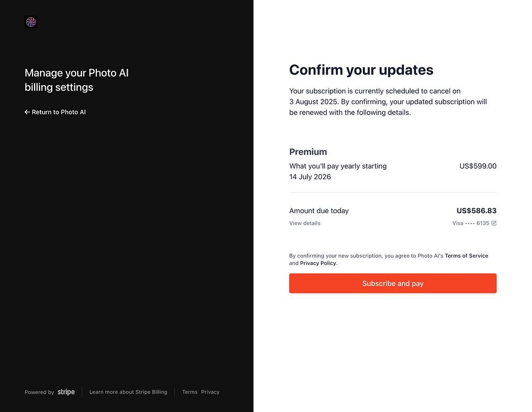Open the Privacy Policy link
The width and height of the screenshot is (532, 412).
318,263
